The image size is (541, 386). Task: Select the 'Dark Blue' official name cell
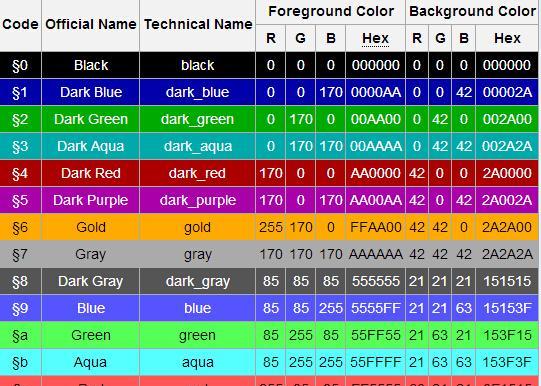91,92
